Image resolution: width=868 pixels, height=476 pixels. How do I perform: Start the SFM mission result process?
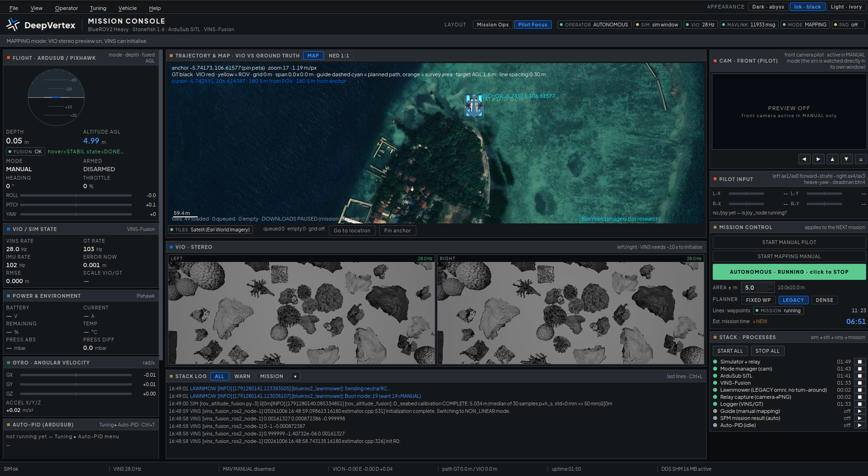[860, 418]
